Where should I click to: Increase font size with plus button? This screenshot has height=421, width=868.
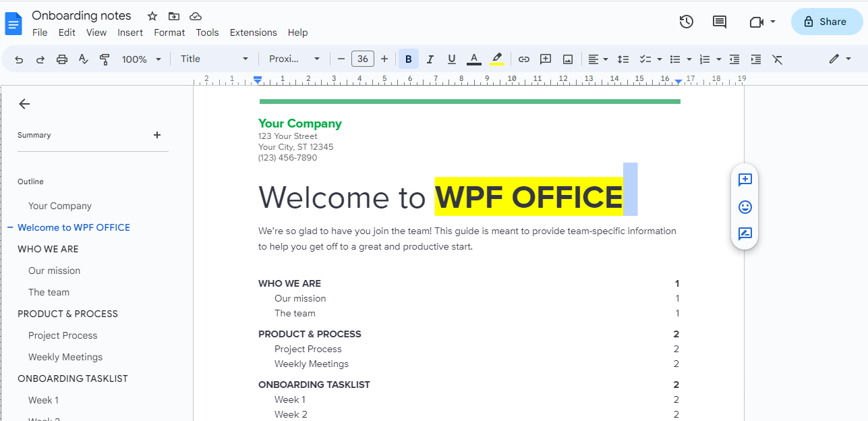[x=384, y=59]
